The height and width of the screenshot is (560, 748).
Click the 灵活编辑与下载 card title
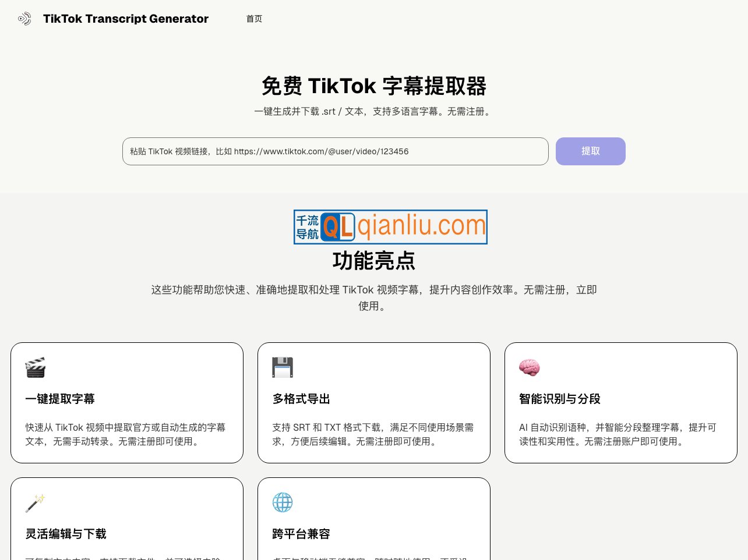pyautogui.click(x=65, y=534)
